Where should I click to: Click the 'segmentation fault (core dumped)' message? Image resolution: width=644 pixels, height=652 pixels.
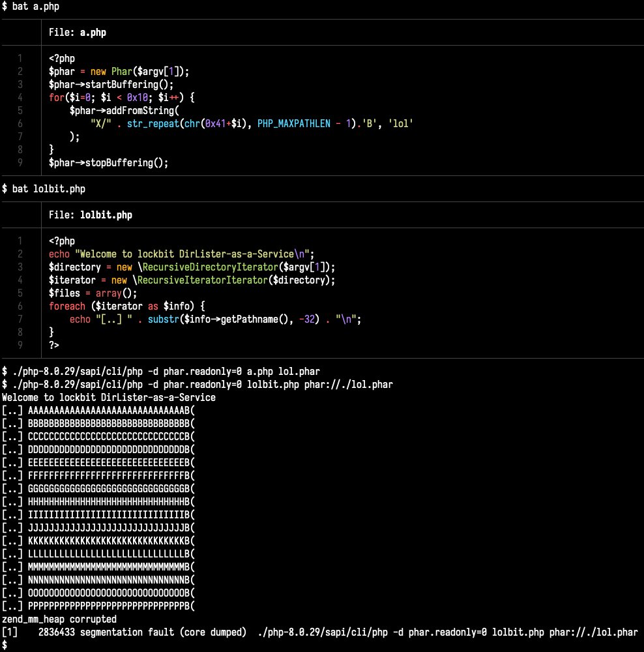pos(163,632)
